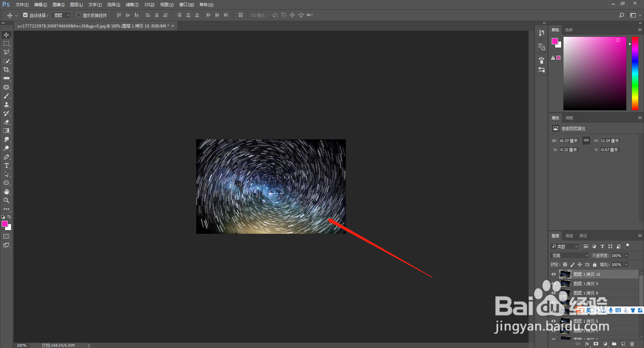Switch to the 路径 tab
644x348 pixels.
tap(583, 236)
